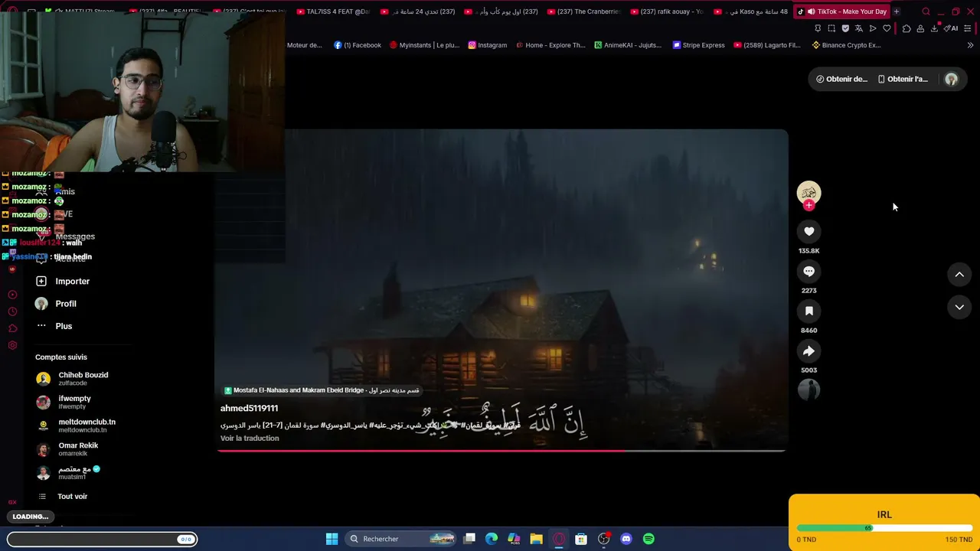Open the settings gear in the browser sidebar
Screen dimensions: 980x551
coord(12,345)
